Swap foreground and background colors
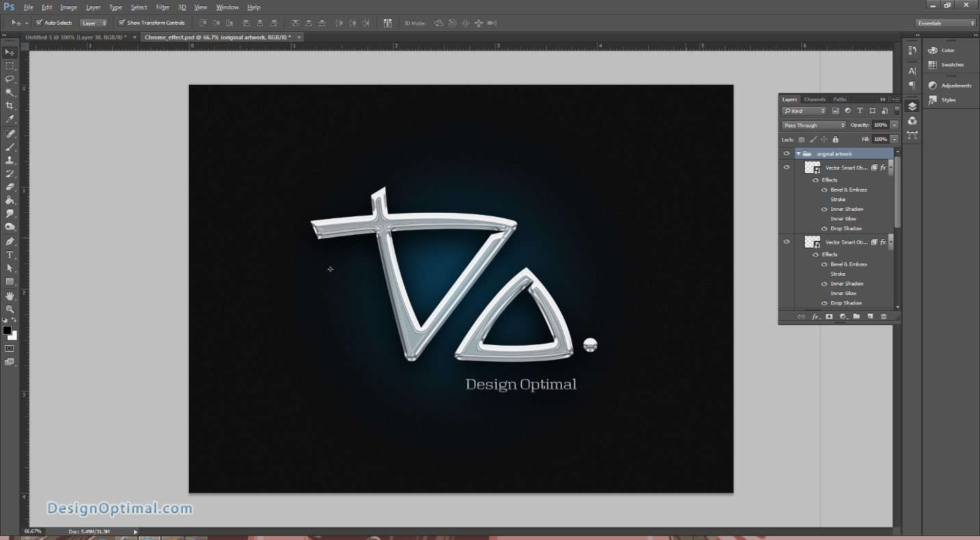This screenshot has height=540, width=980. (14, 320)
